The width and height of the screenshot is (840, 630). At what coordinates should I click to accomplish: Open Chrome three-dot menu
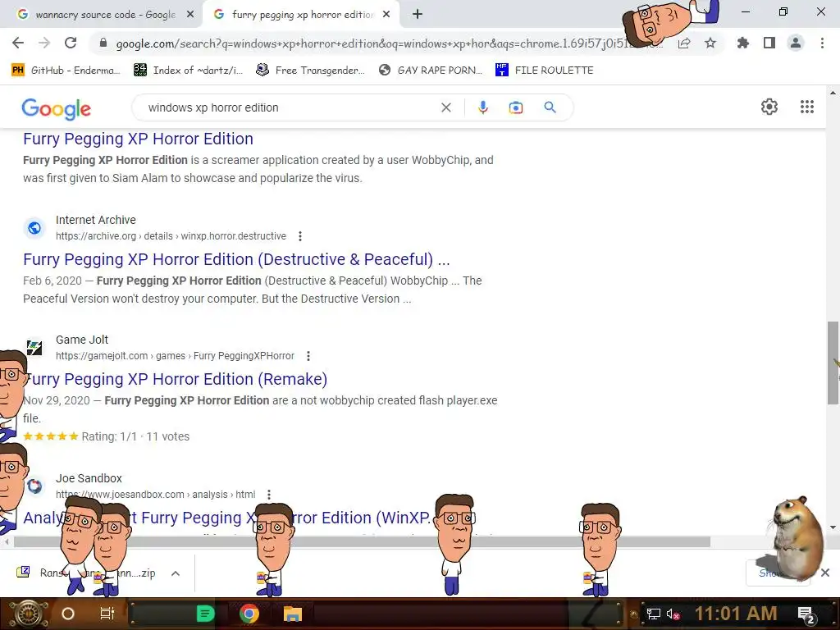822,43
